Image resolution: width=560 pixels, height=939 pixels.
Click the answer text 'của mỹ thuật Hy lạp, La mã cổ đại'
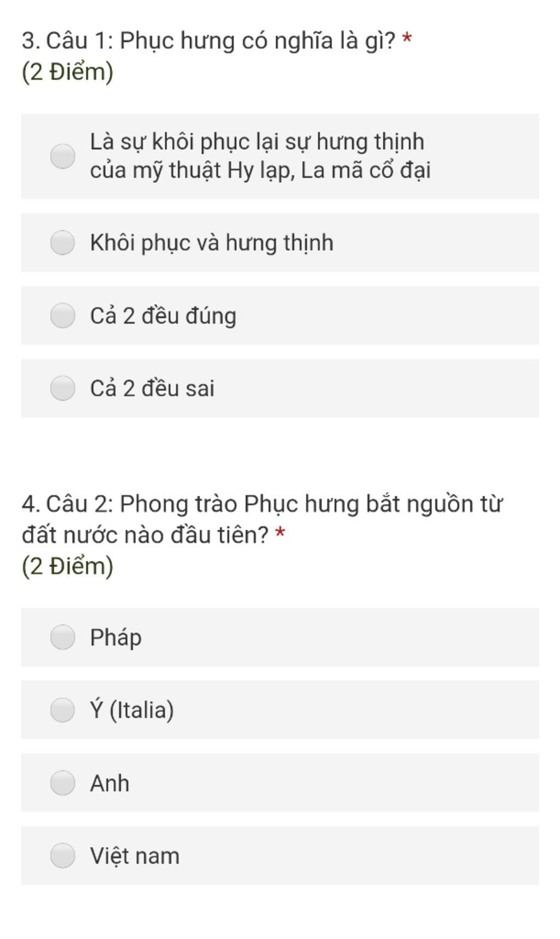coord(260,171)
